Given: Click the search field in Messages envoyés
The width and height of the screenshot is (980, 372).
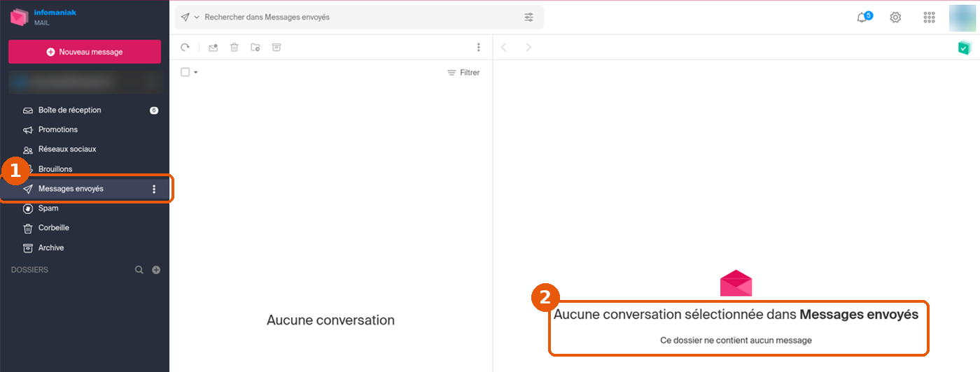Looking at the screenshot, I should pos(359,17).
